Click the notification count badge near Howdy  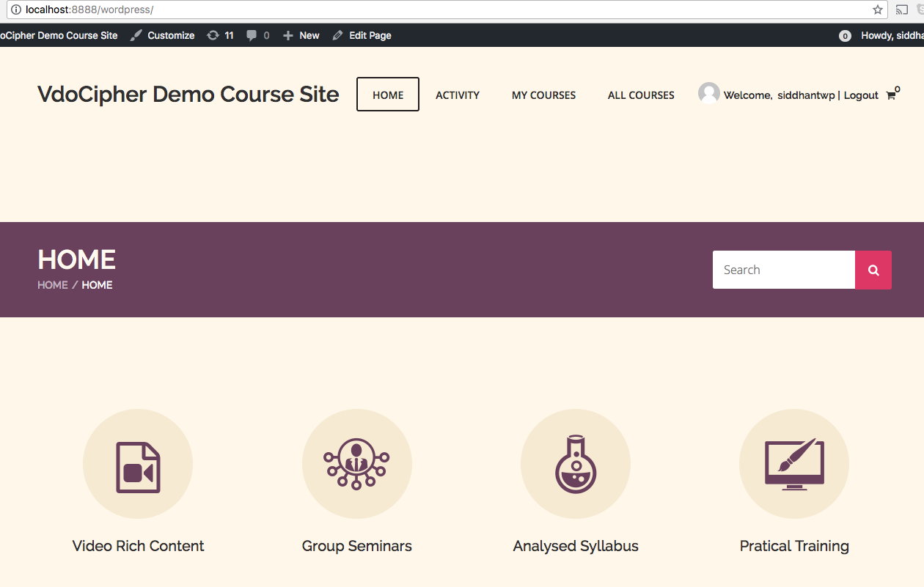click(x=845, y=35)
